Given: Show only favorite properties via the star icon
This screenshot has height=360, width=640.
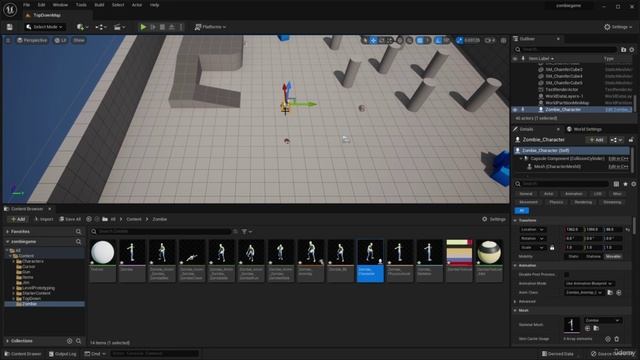Looking at the screenshot, I should pyautogui.click(x=625, y=184).
